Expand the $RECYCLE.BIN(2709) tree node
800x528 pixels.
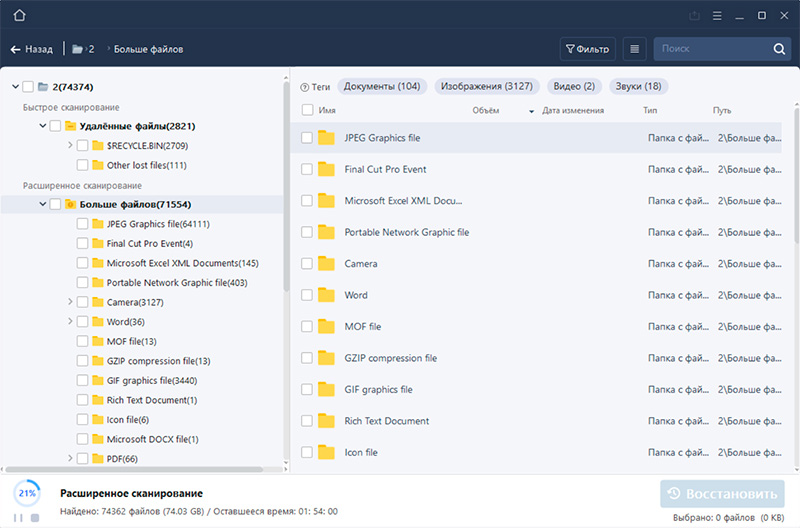tap(70, 146)
